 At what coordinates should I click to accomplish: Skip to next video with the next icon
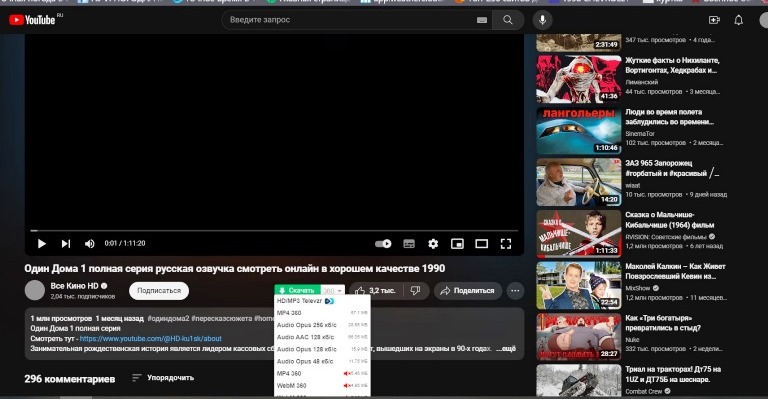point(66,243)
